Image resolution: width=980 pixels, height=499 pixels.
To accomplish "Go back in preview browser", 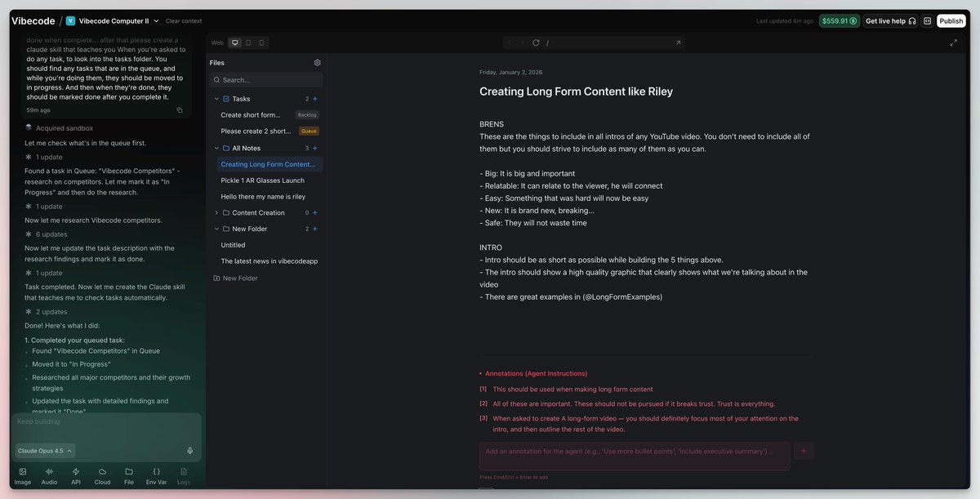I will (x=510, y=42).
